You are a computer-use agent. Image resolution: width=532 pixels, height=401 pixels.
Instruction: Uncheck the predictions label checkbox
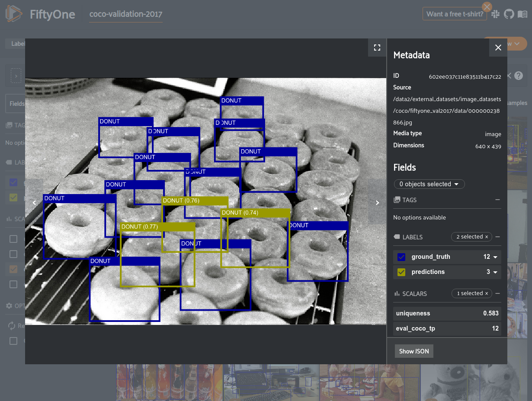[401, 272]
